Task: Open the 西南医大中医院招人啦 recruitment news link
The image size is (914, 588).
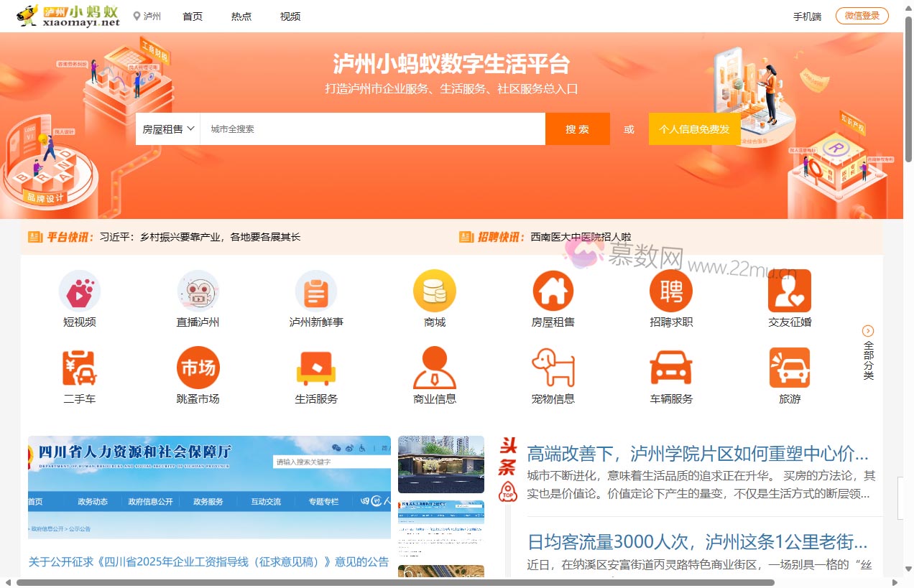Action: click(x=582, y=237)
